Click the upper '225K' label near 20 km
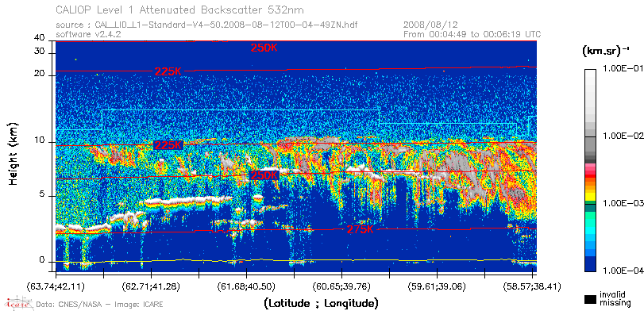Viewport: 644px width, 311px height. [168, 71]
